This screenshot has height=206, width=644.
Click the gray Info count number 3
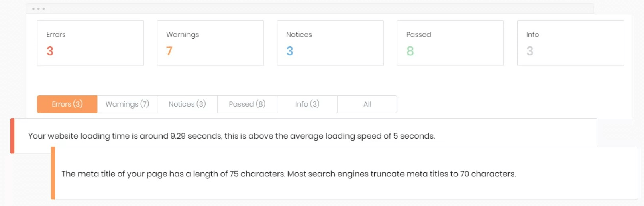(530, 51)
